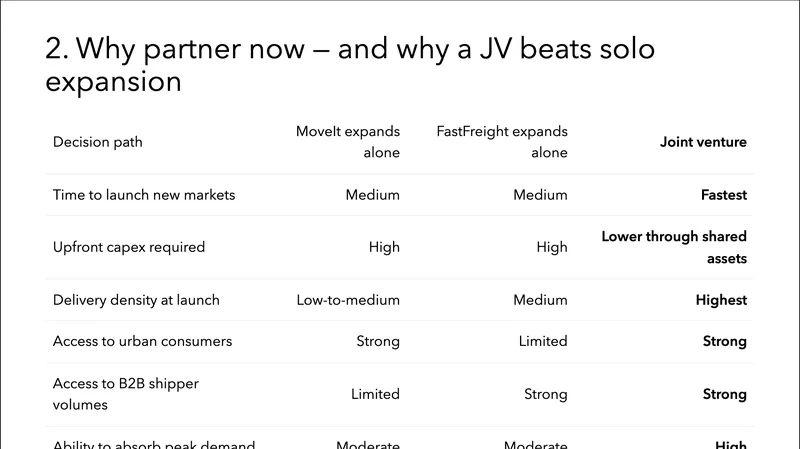Click "High" in the FastFreight capex cell
Screen dimensions: 800x449
coord(552,247)
